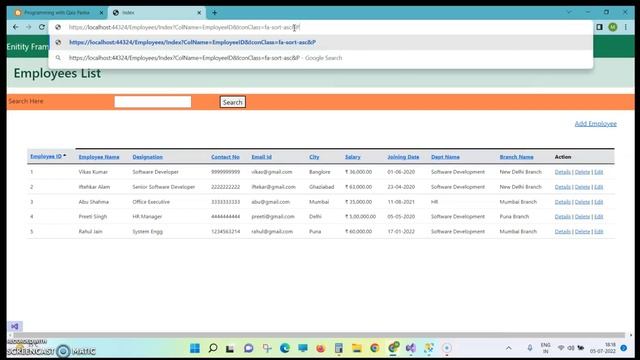Open ENG IN language switcher

point(545,348)
